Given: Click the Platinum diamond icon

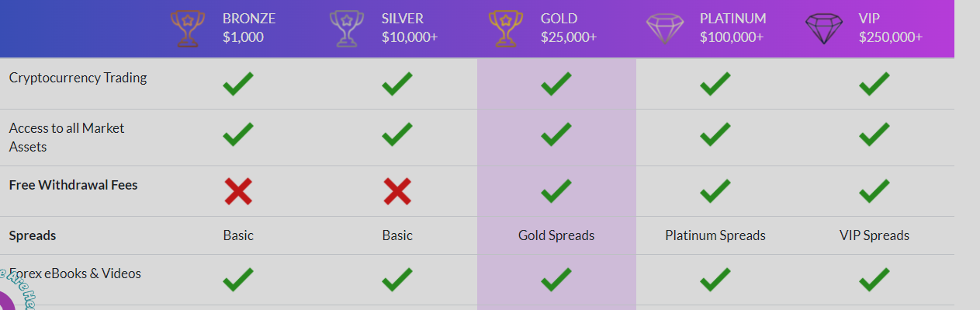Looking at the screenshot, I should pos(666,29).
